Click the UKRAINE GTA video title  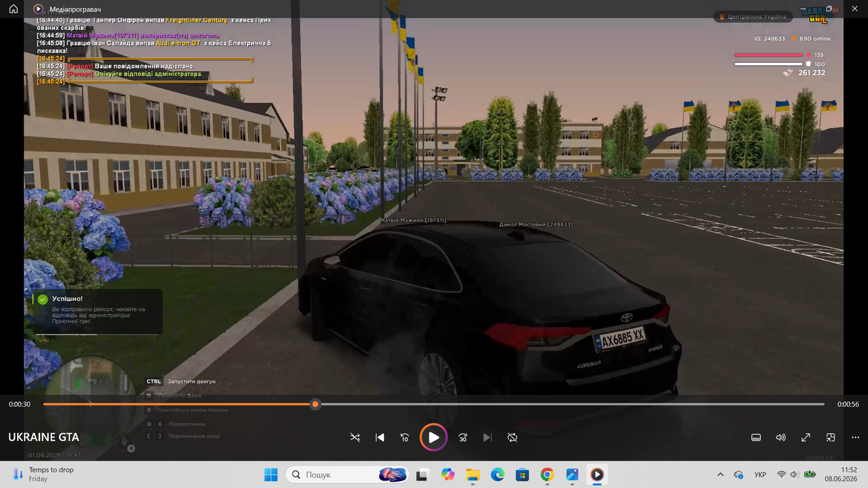pyautogui.click(x=43, y=437)
